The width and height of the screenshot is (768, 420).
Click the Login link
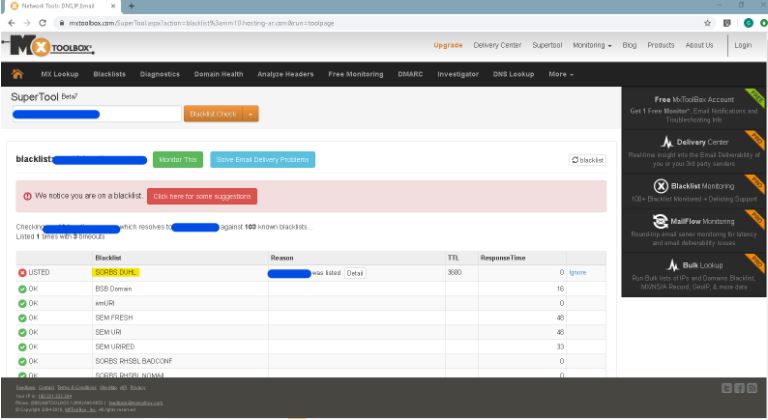(x=743, y=45)
